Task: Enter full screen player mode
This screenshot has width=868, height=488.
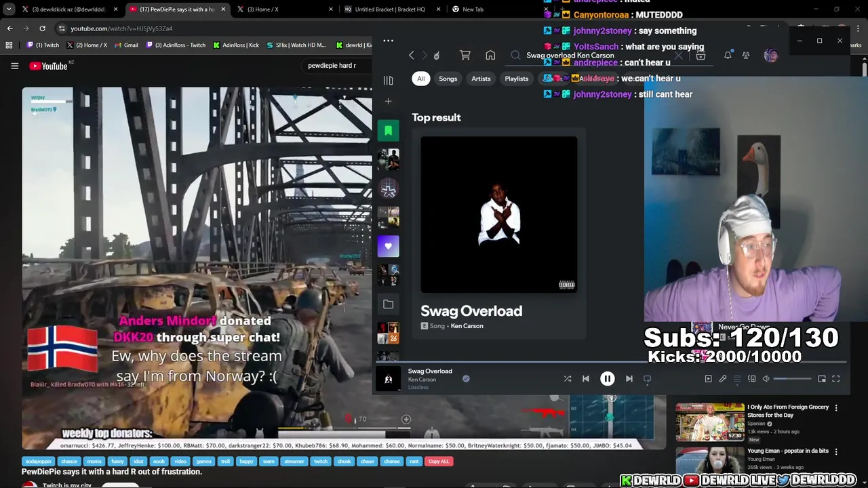Action: (836, 379)
